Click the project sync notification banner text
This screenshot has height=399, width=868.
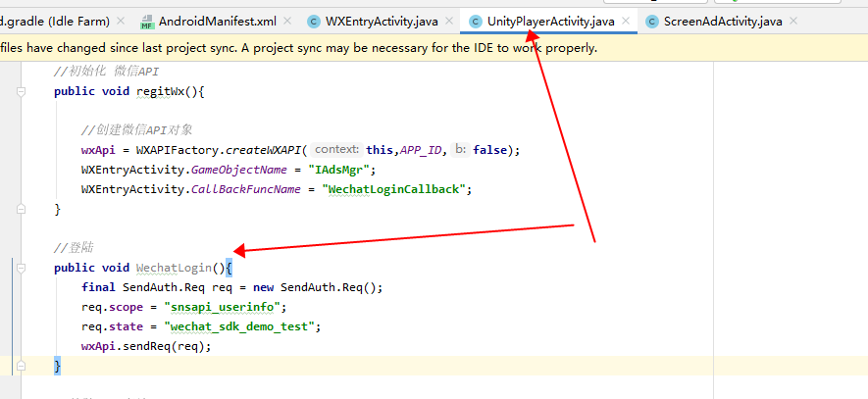tap(299, 48)
